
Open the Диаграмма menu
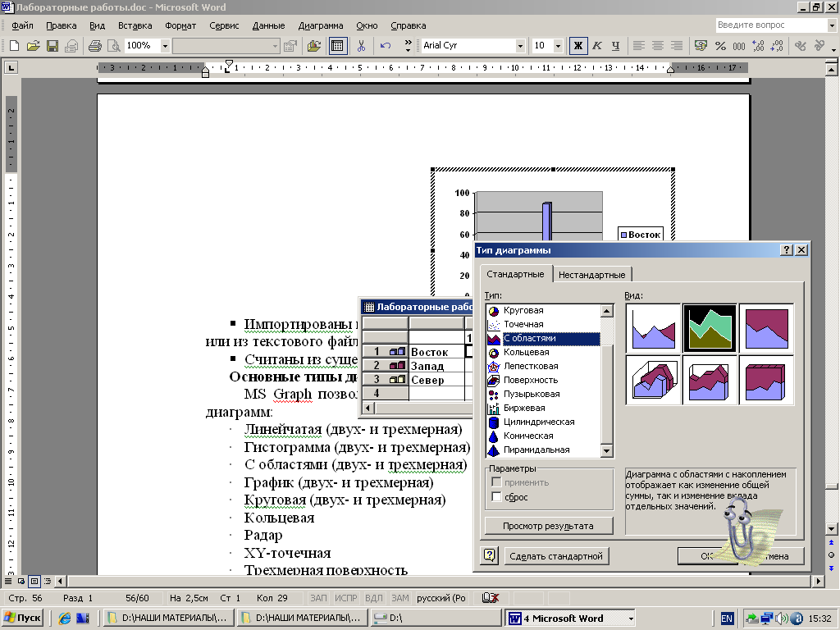(321, 25)
